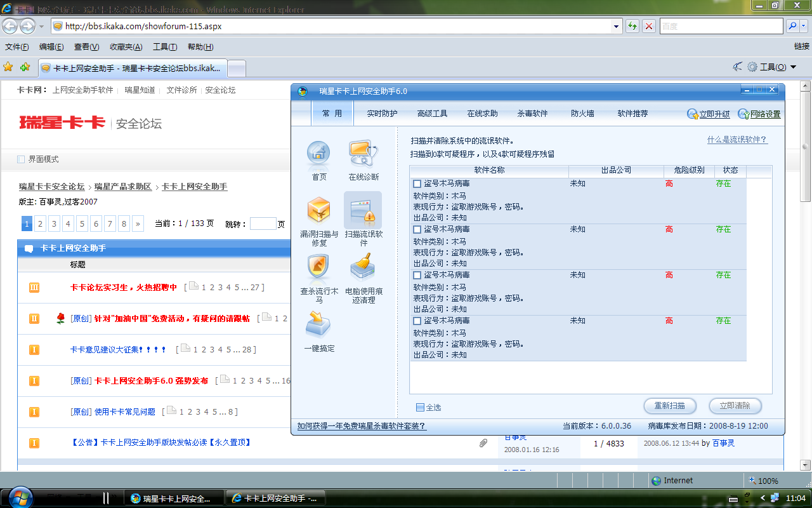The height and width of the screenshot is (508, 812).
Task: Open 漏洞扫描与修复 vulnerability scan icon
Action: (x=318, y=211)
